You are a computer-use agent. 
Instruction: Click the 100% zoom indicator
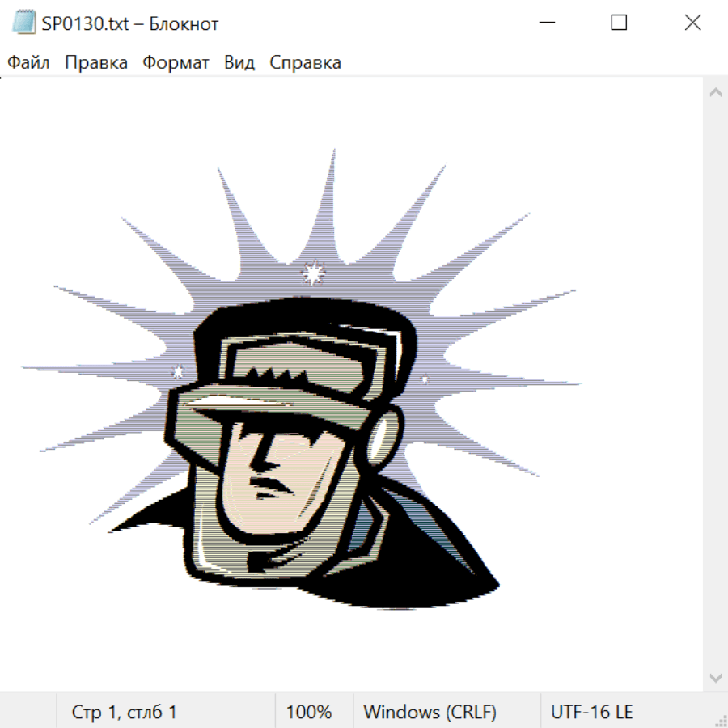[x=309, y=713]
